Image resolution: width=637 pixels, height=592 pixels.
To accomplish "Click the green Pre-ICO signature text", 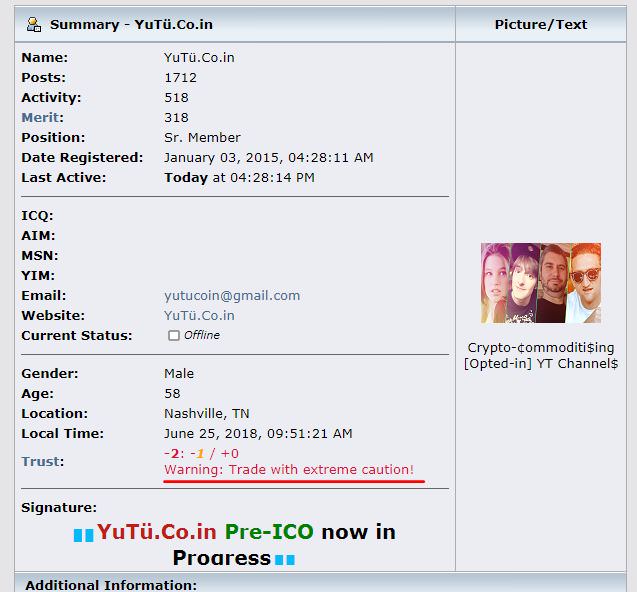I will [269, 532].
